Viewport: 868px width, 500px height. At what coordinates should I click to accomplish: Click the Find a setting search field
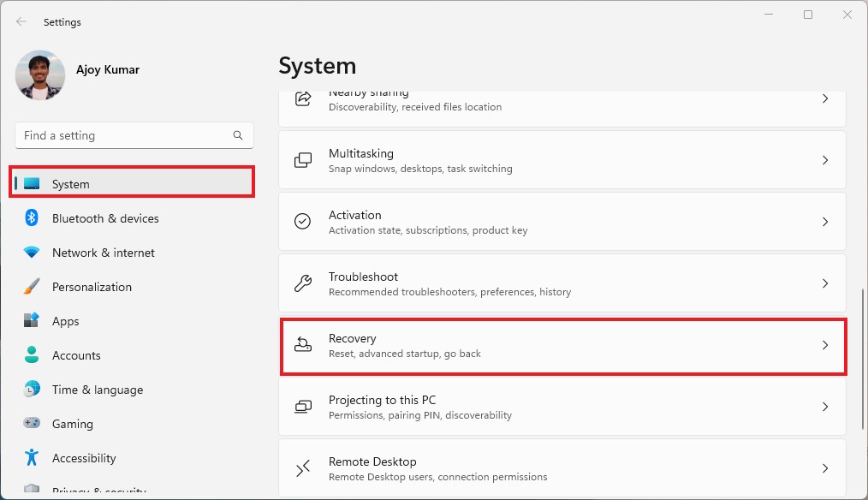pos(124,135)
